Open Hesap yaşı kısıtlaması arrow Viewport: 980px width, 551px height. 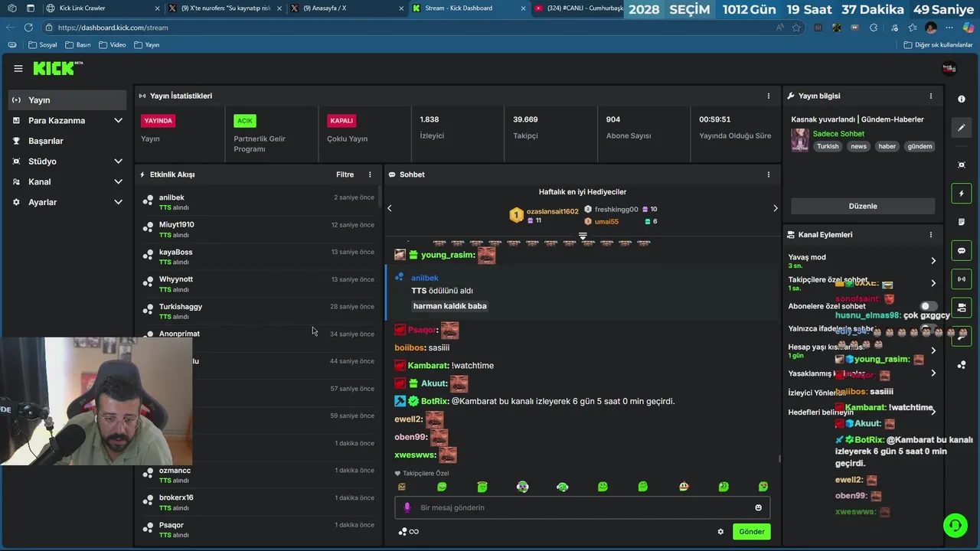pos(933,350)
